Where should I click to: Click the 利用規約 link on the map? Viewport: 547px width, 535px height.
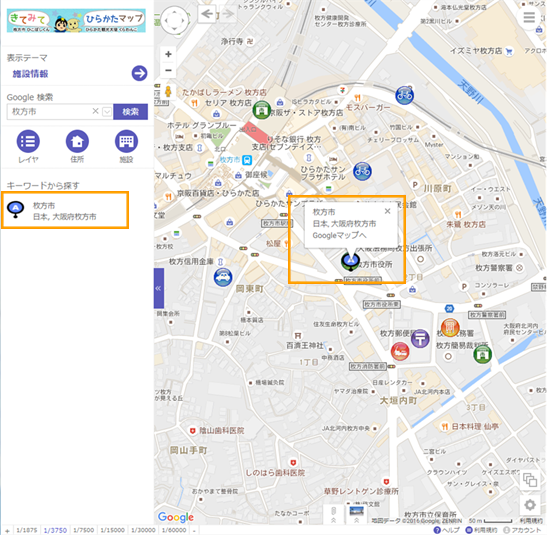point(531,521)
